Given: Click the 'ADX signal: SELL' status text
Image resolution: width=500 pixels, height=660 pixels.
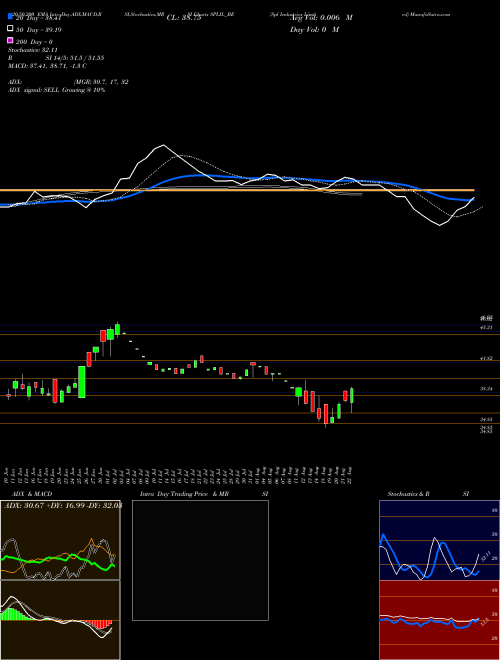Looking at the screenshot, I should click(x=33, y=90).
